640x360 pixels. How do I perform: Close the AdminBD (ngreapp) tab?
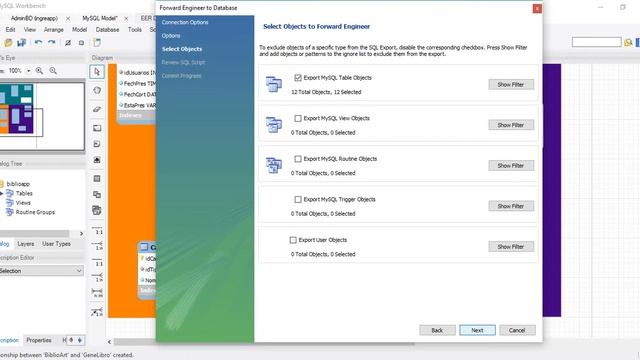click(x=68, y=18)
